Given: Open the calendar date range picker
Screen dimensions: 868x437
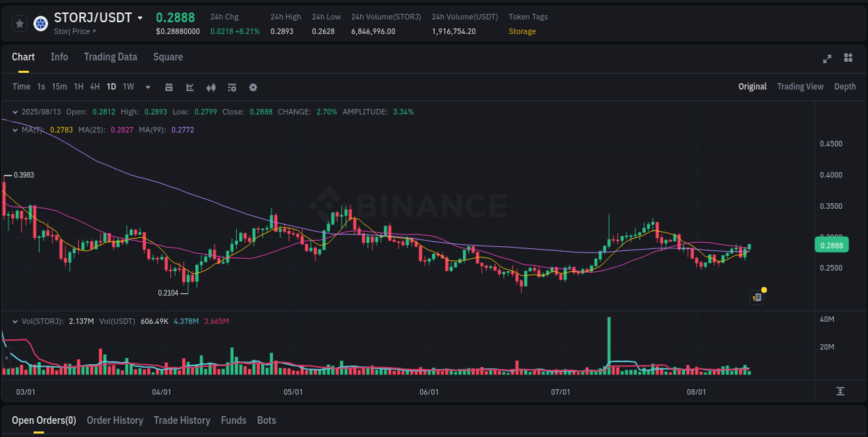Looking at the screenshot, I should [169, 87].
